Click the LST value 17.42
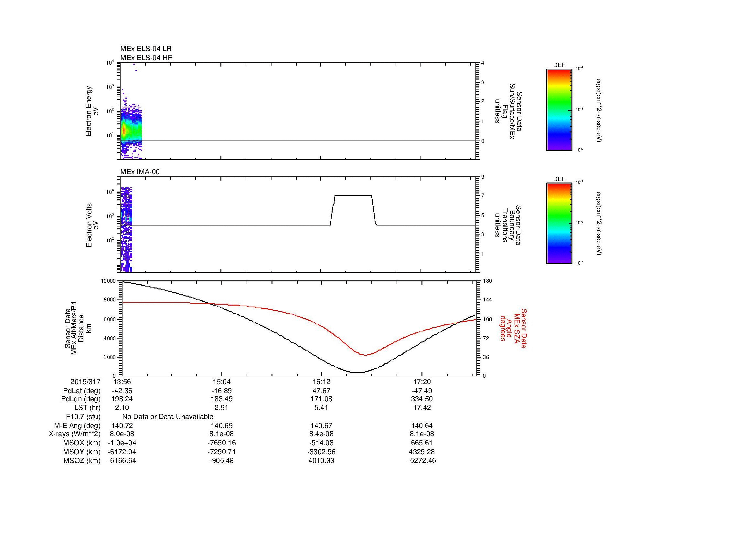 click(x=422, y=408)
